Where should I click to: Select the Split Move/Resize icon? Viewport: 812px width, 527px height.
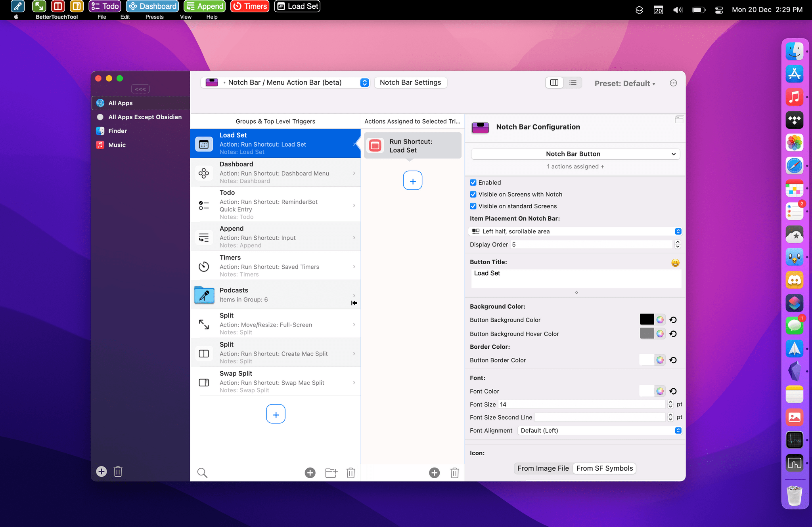pos(205,324)
